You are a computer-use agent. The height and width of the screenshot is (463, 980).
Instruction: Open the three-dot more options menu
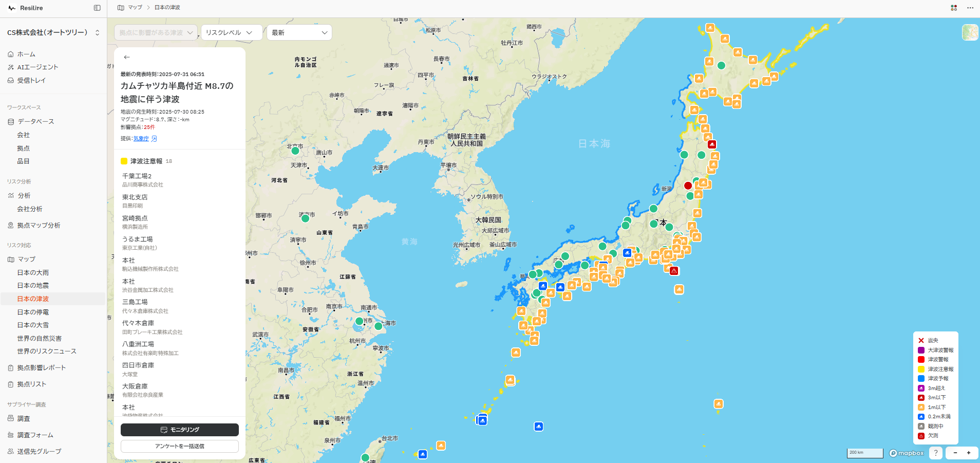click(x=970, y=8)
